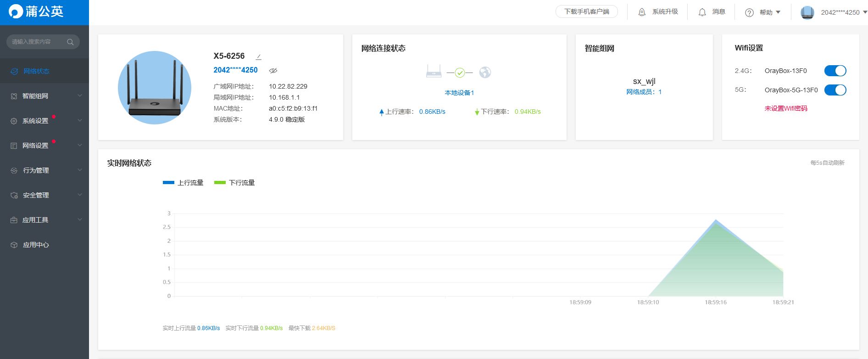Viewport: 868px width, 359px height.
Task: Click the 帮助 question mark icon
Action: (x=749, y=12)
